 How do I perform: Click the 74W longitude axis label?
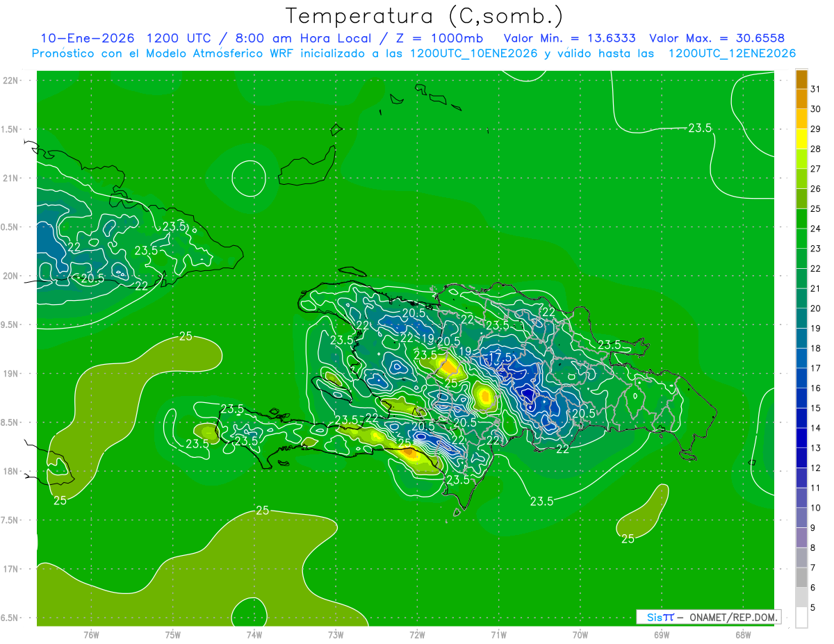coord(254,635)
